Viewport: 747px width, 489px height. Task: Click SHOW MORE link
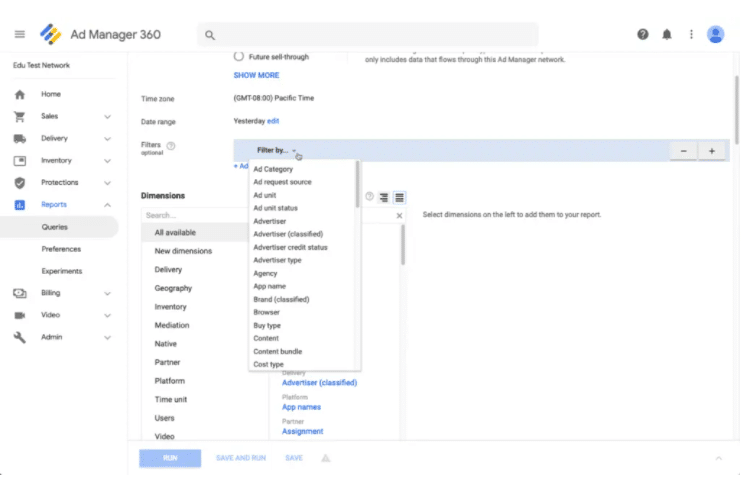[256, 75]
